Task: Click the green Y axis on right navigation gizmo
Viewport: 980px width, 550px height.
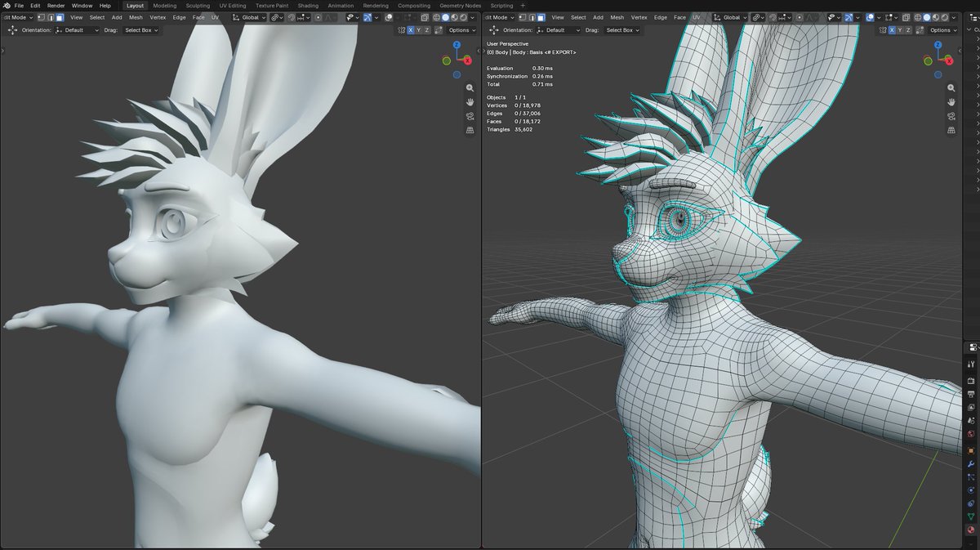Action: (928, 60)
